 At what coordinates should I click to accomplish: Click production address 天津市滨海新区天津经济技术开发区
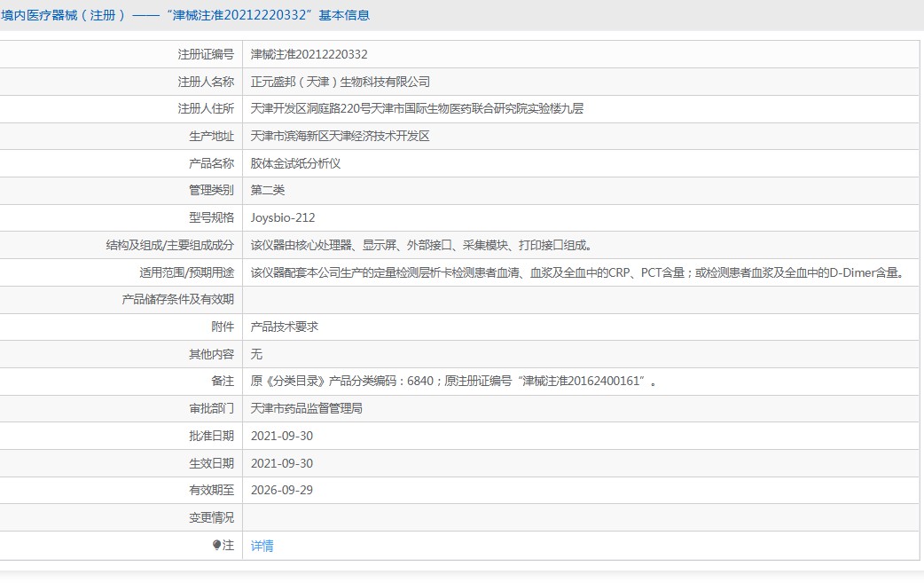[x=340, y=136]
